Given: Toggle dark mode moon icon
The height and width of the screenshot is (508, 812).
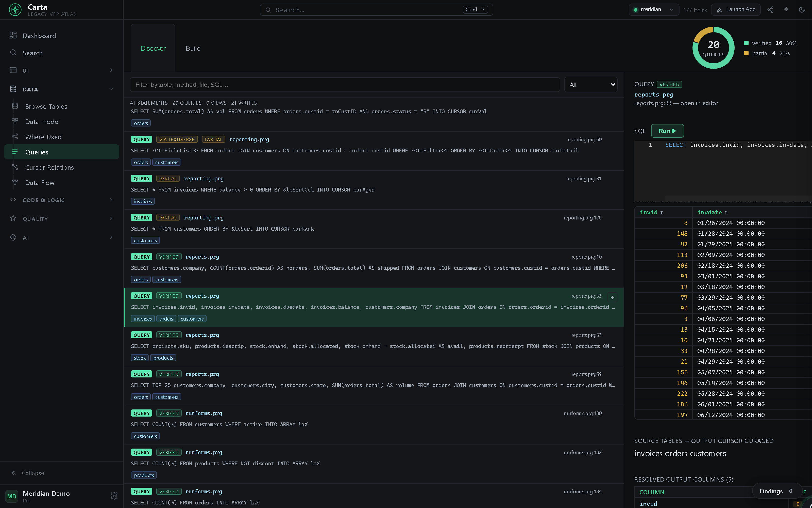Looking at the screenshot, I should point(802,10).
